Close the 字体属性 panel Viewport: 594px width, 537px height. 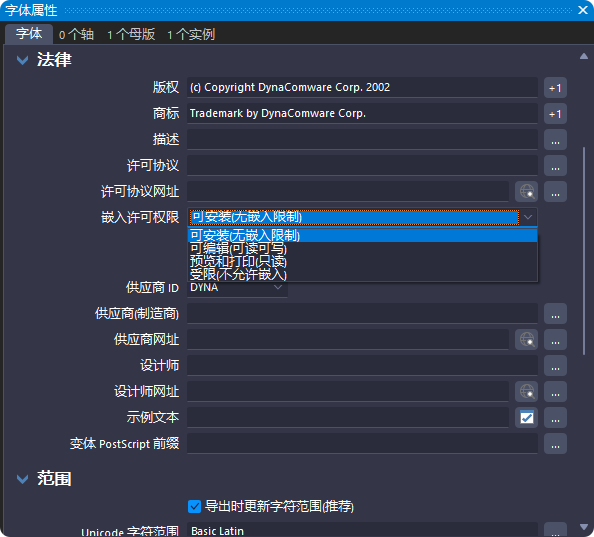pyautogui.click(x=583, y=10)
